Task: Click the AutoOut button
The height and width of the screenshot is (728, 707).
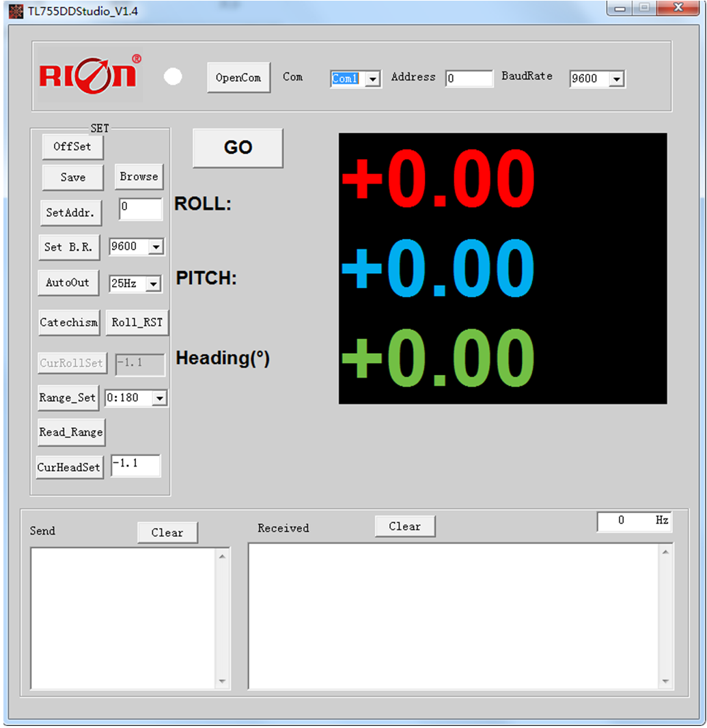Action: coord(68,282)
